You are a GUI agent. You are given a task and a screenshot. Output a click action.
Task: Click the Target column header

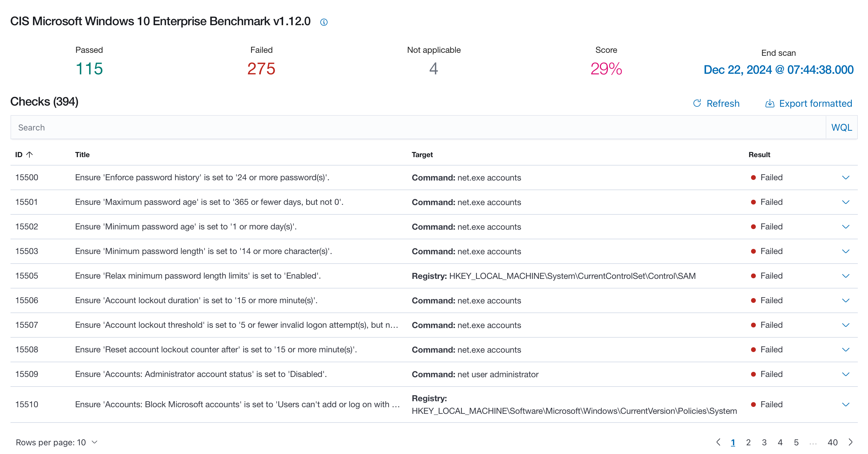[x=422, y=155]
